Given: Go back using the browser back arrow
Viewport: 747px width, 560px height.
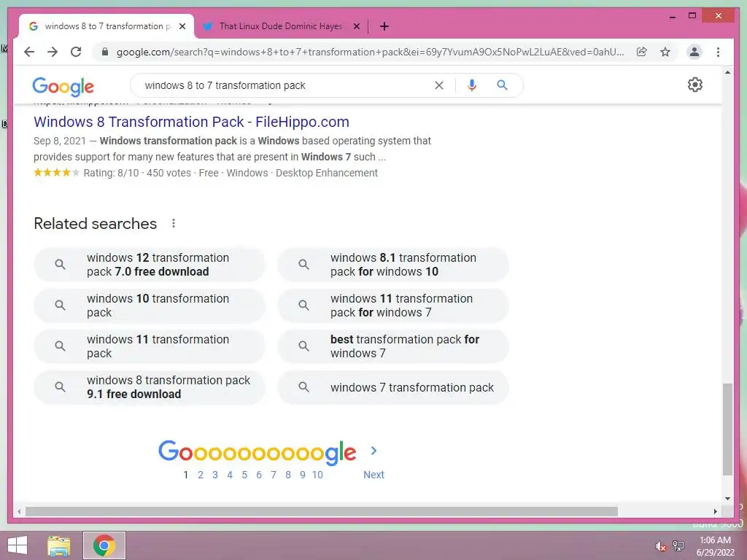Looking at the screenshot, I should (x=29, y=52).
